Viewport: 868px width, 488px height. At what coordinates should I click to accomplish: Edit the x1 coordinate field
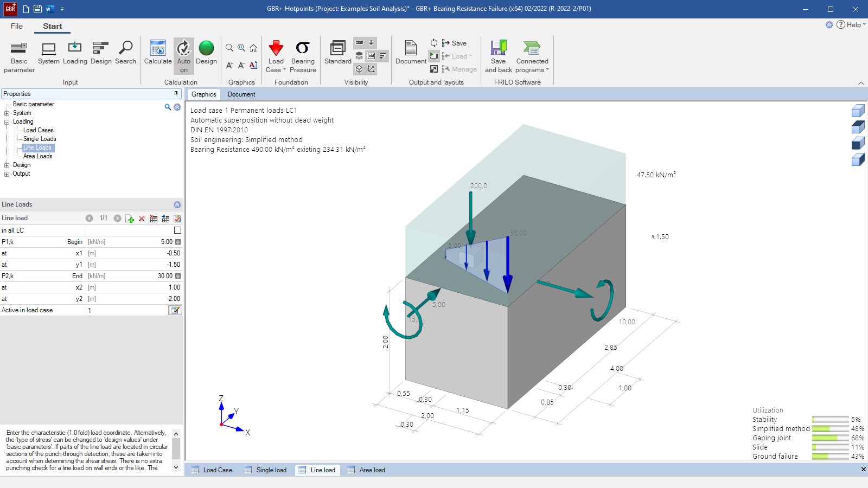[134, 253]
